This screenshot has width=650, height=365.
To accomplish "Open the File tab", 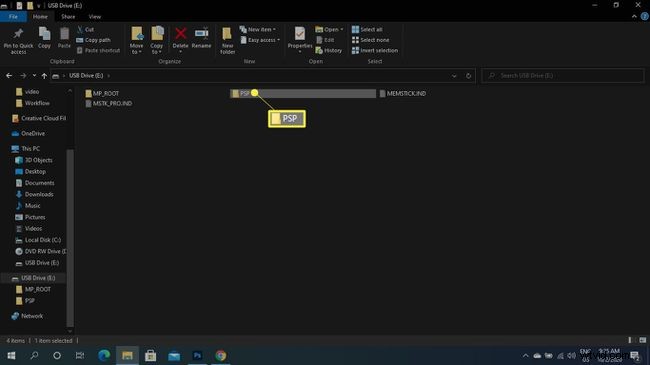I will pos(13,17).
